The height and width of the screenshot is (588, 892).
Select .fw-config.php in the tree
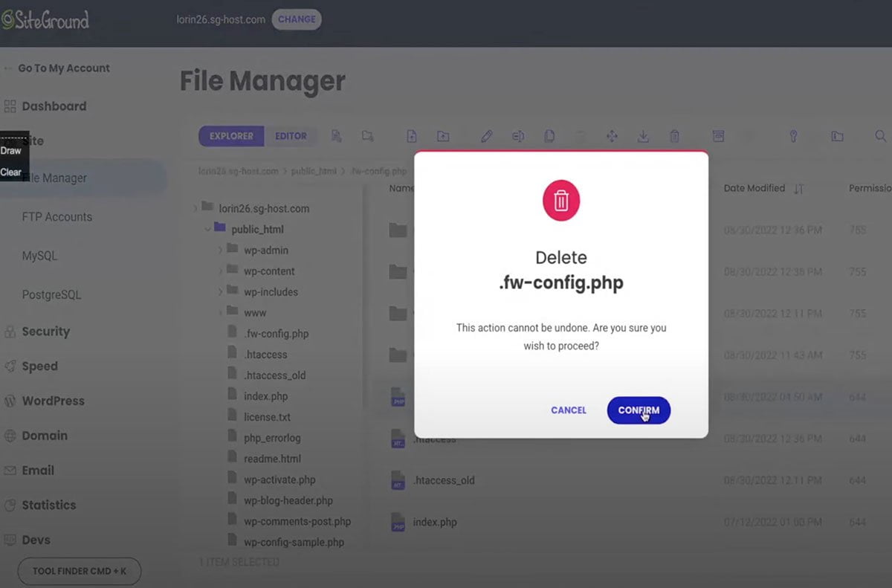click(276, 334)
